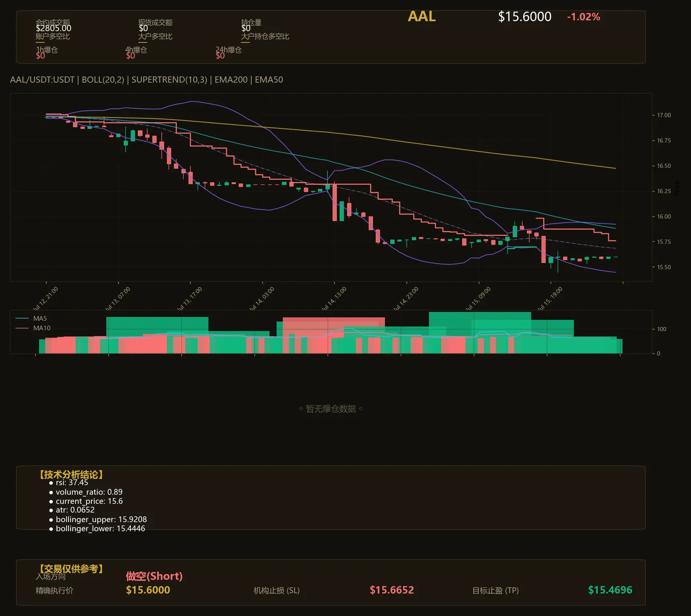The width and height of the screenshot is (691, 616).
Task: Click the 15.75 price axis label
Action: (664, 242)
